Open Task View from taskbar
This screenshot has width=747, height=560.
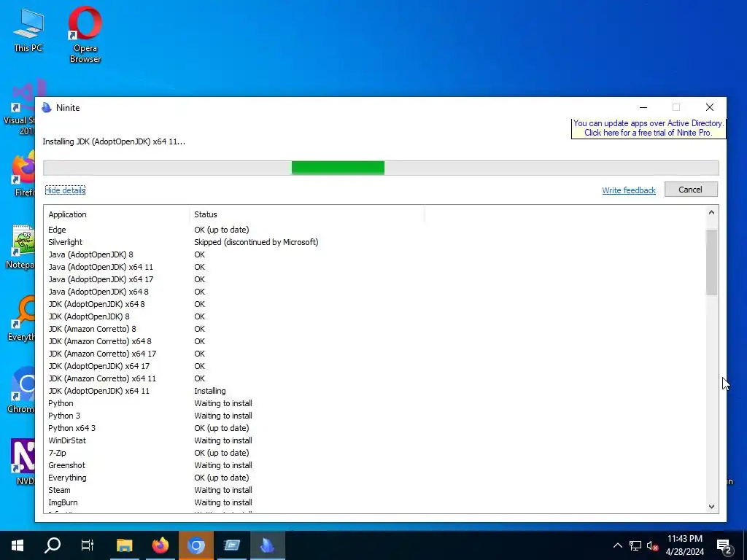(x=88, y=545)
